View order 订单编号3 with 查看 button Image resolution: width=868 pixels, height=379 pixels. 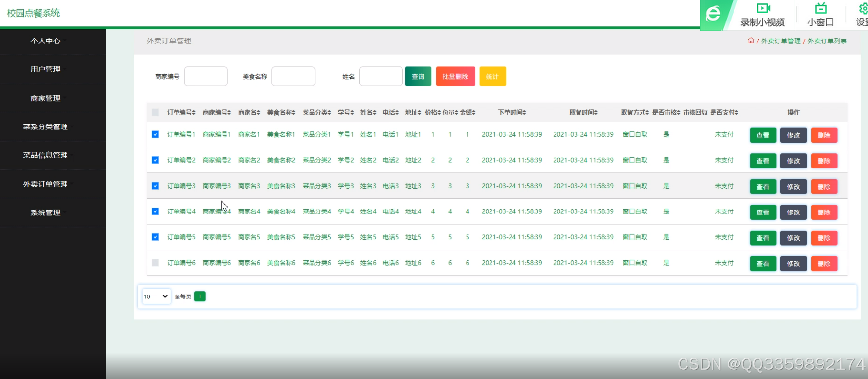[x=763, y=187]
